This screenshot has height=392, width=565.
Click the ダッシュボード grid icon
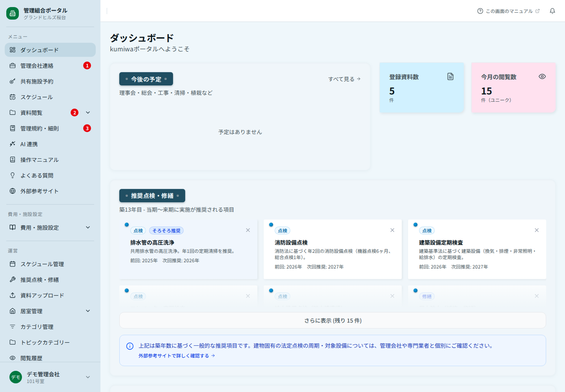tap(13, 50)
